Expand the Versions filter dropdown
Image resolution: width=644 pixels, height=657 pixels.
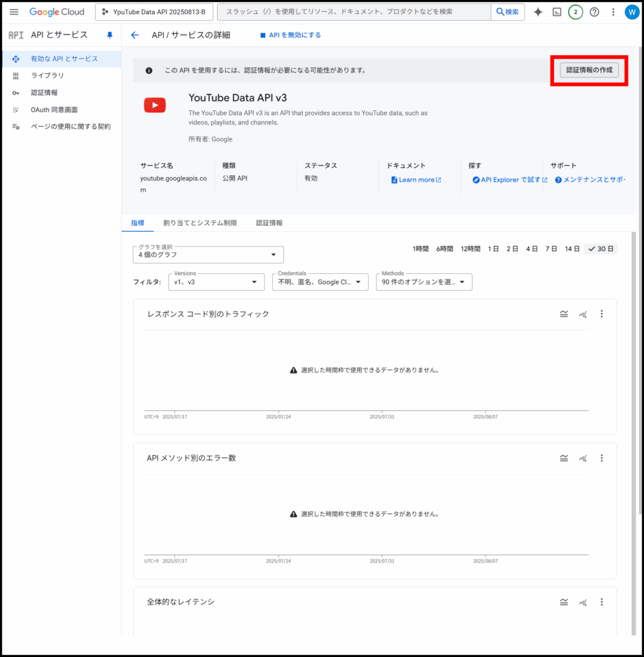216,282
